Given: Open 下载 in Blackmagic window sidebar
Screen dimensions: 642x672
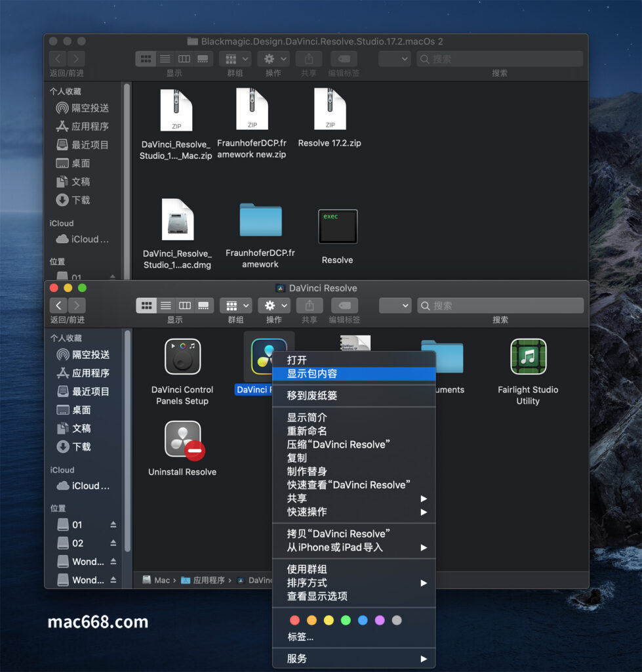Looking at the screenshot, I should click(x=73, y=200).
